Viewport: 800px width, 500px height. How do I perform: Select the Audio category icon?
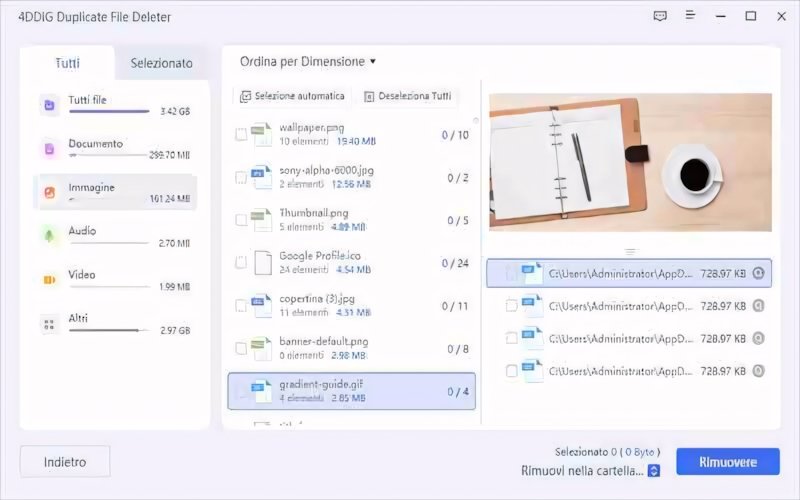click(x=49, y=236)
